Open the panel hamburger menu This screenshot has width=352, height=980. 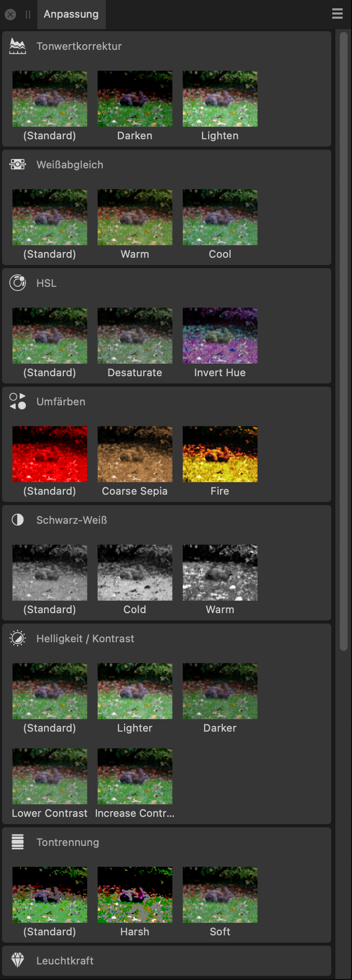point(337,14)
